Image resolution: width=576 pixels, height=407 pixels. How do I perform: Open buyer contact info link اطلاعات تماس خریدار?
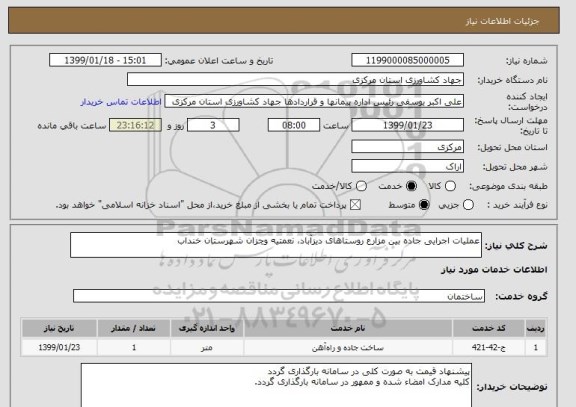click(121, 102)
